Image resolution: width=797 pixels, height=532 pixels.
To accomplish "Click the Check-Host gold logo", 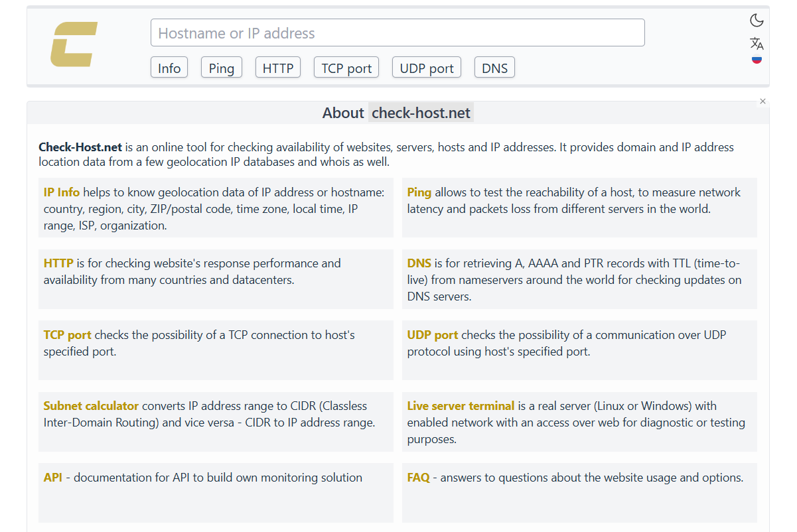I will coord(74,44).
